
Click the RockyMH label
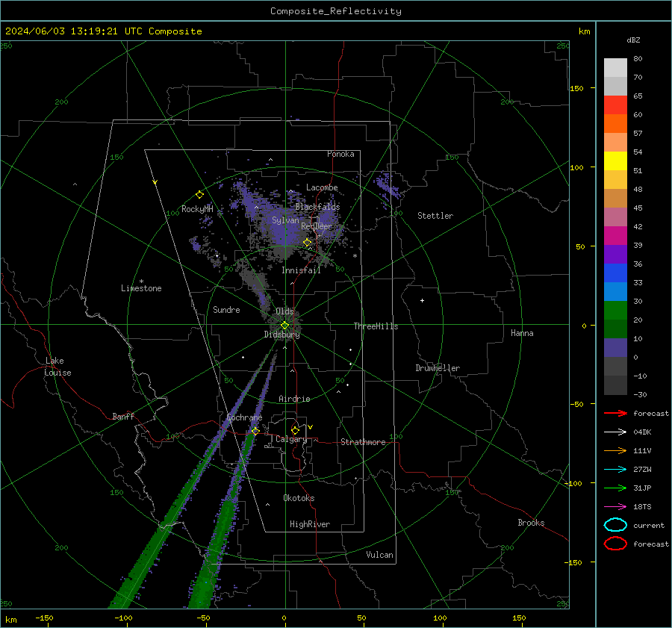click(197, 209)
